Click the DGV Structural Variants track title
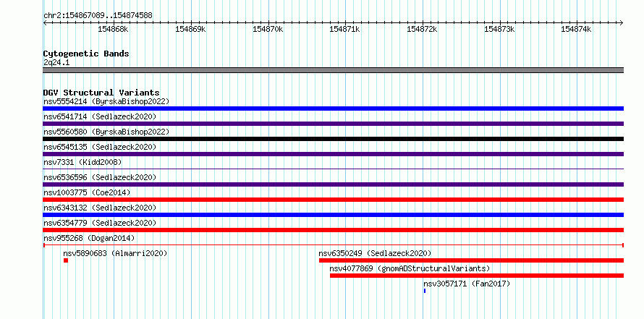644x319 pixels. pyautogui.click(x=101, y=93)
